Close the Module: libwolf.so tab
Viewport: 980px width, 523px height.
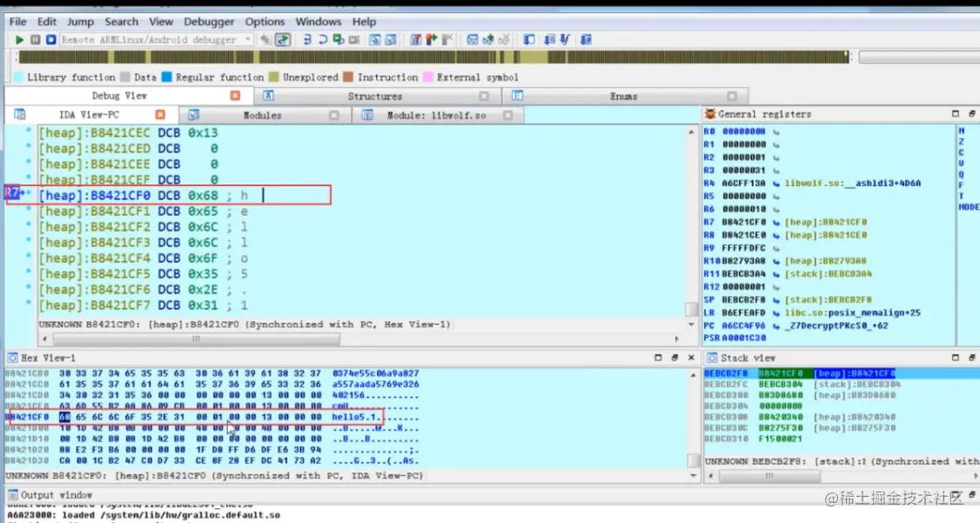tap(507, 115)
